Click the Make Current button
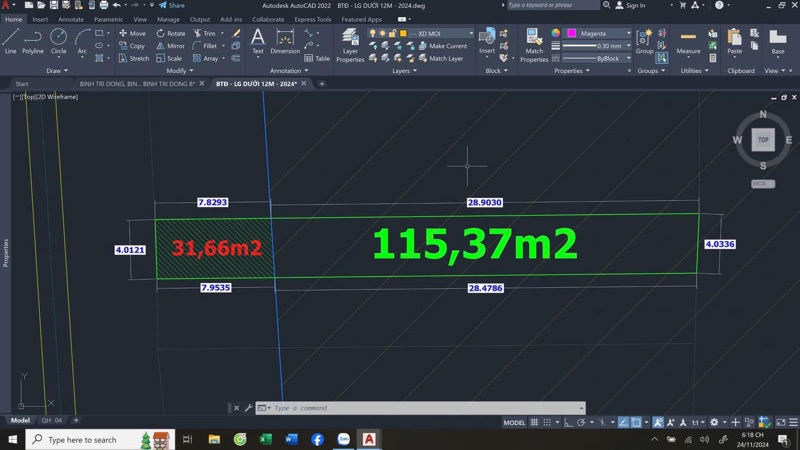Image resolution: width=800 pixels, height=450 pixels. [448, 46]
